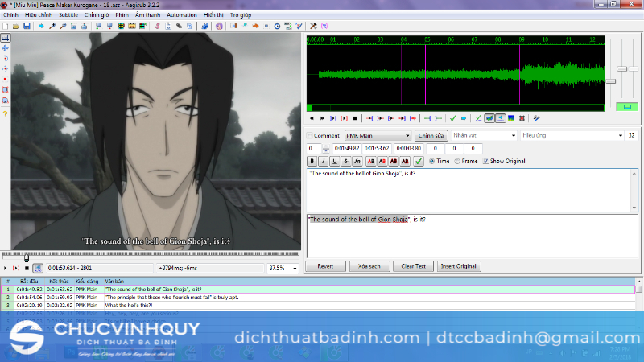Click the Zoom In magnifier icon
Image resolution: width=644 pixels, height=362 pixels.
tap(52, 26)
